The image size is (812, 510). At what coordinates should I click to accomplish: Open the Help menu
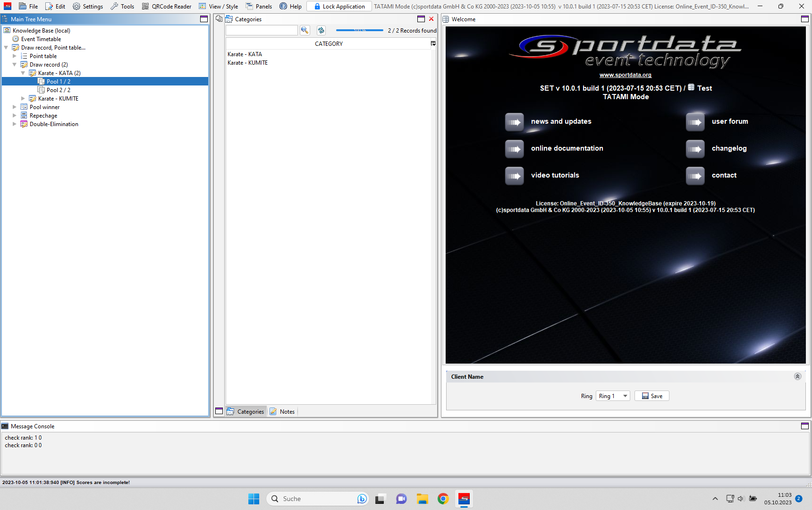tap(290, 6)
